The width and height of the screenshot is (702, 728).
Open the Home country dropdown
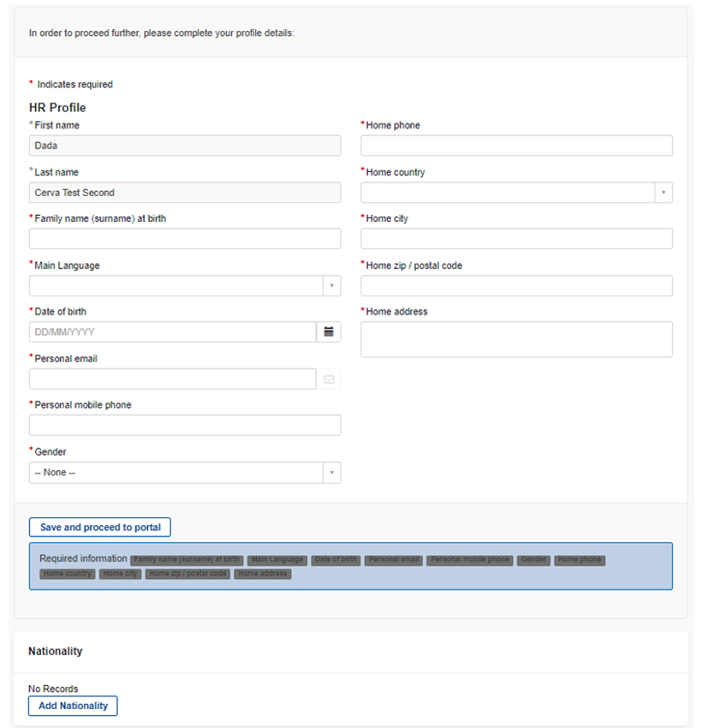663,192
